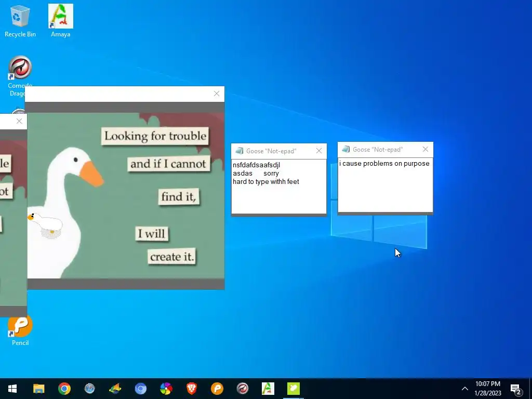Open the clock showing 10:07 PM
This screenshot has height=399, width=532.
point(487,389)
